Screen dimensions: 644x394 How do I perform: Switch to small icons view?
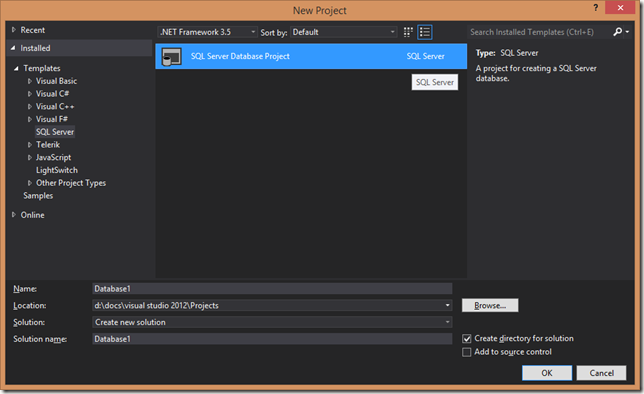[x=408, y=32]
